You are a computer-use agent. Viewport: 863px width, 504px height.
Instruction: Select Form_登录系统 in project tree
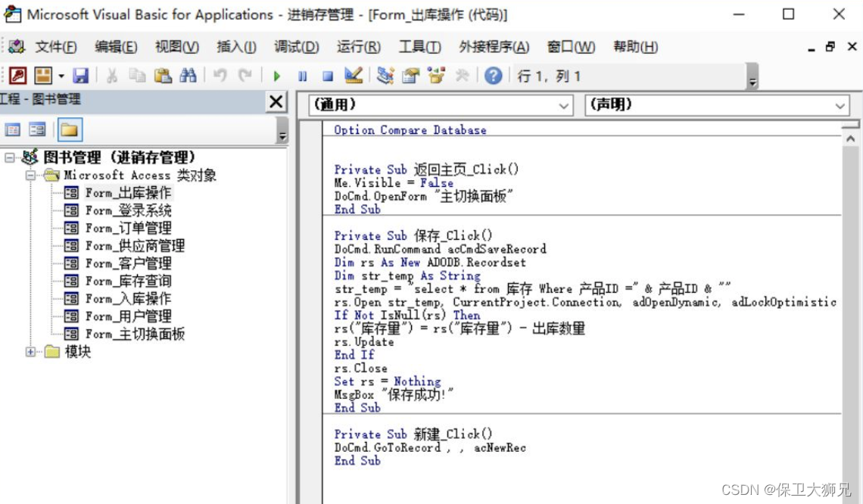click(x=128, y=210)
